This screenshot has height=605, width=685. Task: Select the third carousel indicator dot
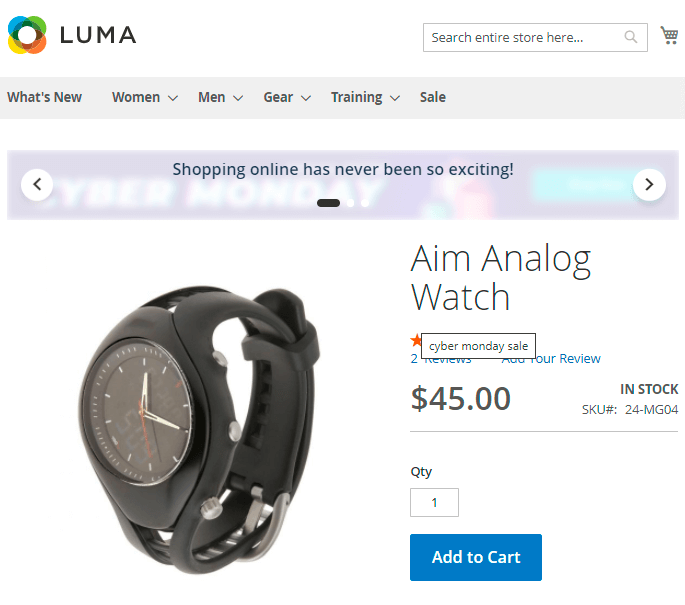365,203
